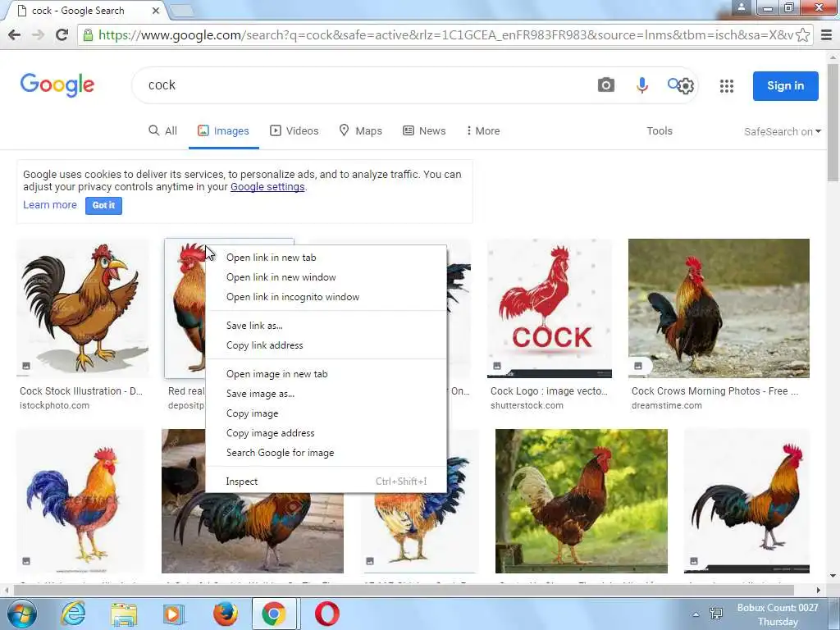
Task: Click the network tray icon
Action: pyautogui.click(x=715, y=614)
